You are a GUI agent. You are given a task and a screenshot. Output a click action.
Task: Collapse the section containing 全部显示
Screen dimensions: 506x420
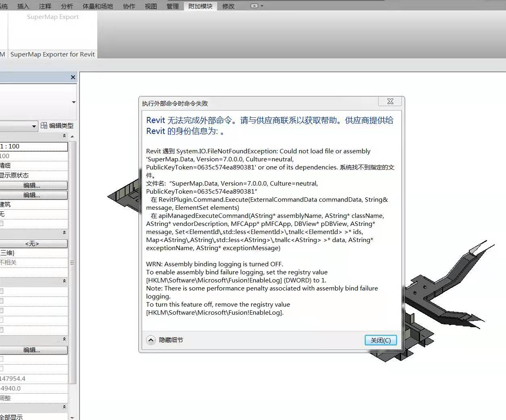[64, 407]
